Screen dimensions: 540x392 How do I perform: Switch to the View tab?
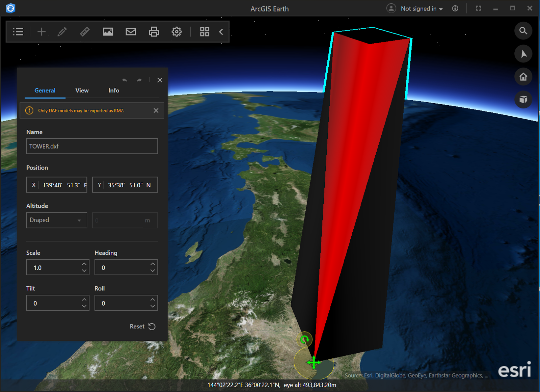pyautogui.click(x=82, y=90)
